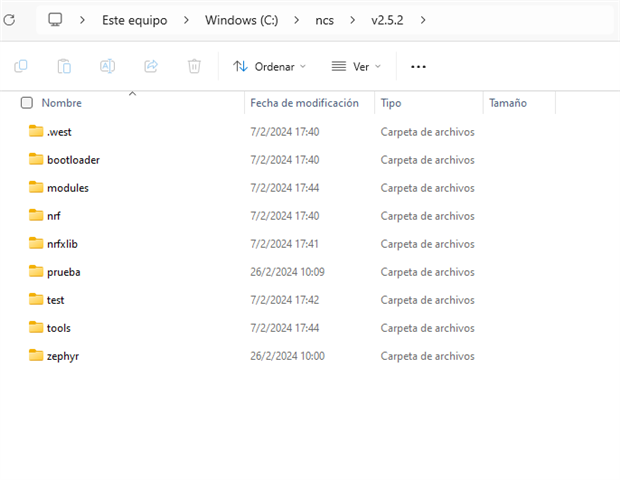Click the date 26/2/2024 10:00

tap(287, 356)
